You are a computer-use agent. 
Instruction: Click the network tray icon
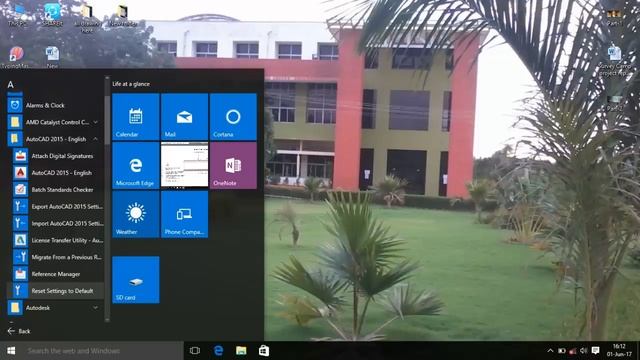click(x=573, y=351)
